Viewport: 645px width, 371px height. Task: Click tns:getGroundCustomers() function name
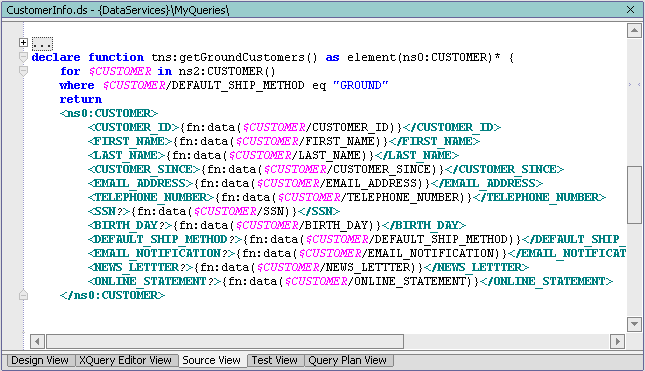(x=234, y=57)
